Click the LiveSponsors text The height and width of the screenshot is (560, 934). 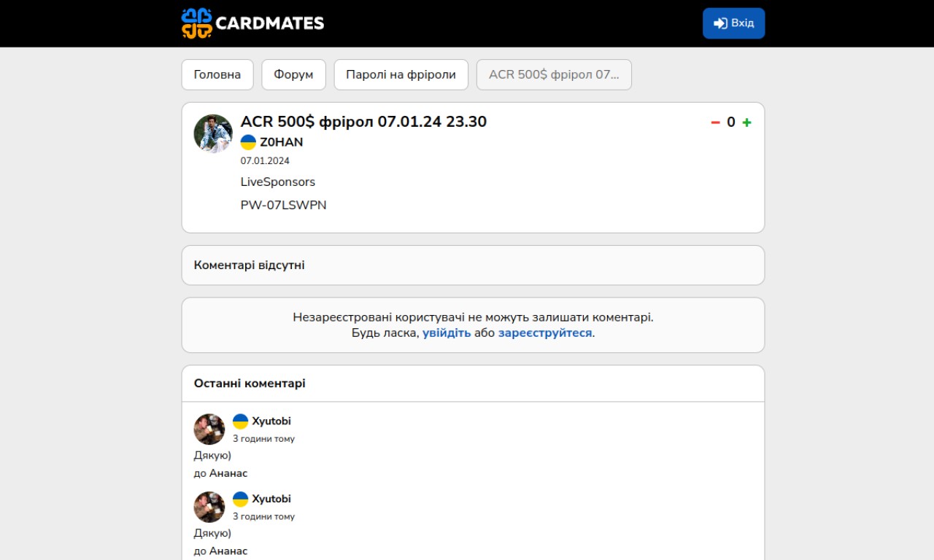coord(278,182)
